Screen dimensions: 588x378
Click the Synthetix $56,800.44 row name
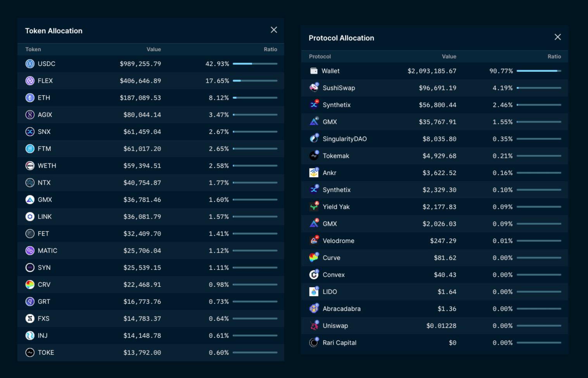(337, 105)
